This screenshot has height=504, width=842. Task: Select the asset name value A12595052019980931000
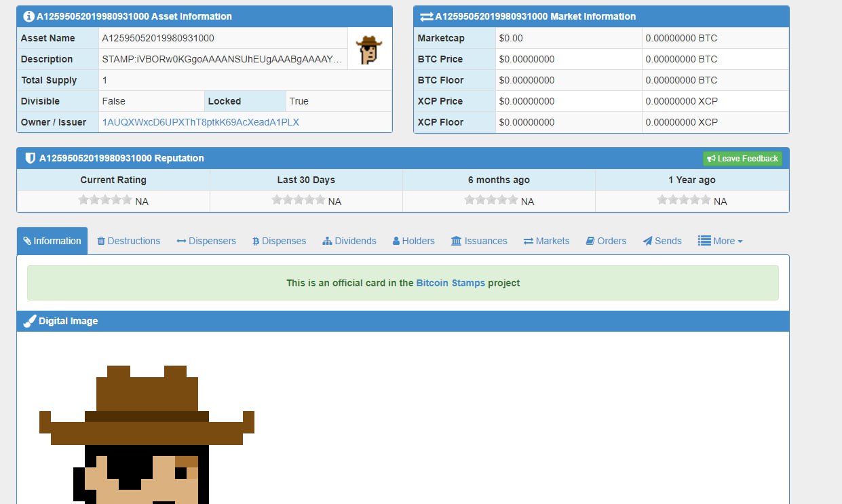pos(158,38)
